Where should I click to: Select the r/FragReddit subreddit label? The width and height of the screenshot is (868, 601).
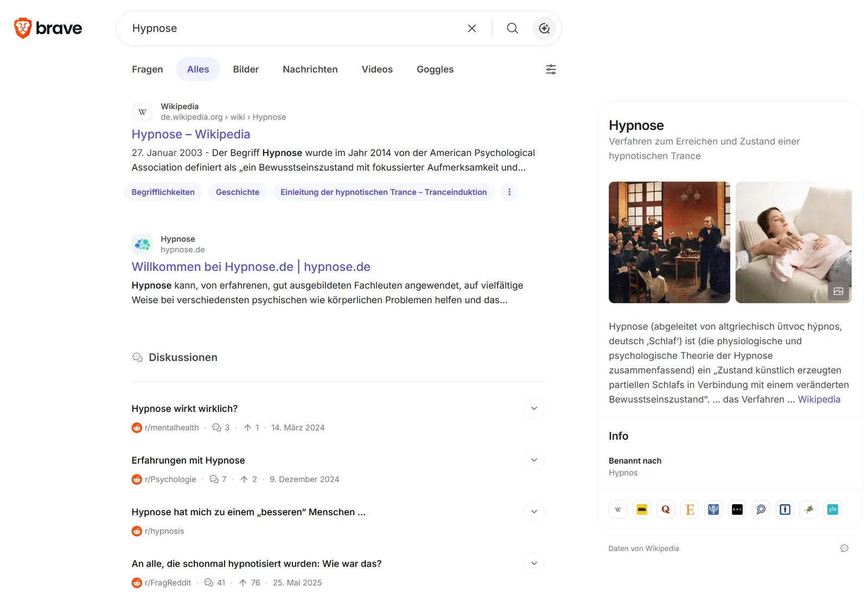pyautogui.click(x=168, y=583)
